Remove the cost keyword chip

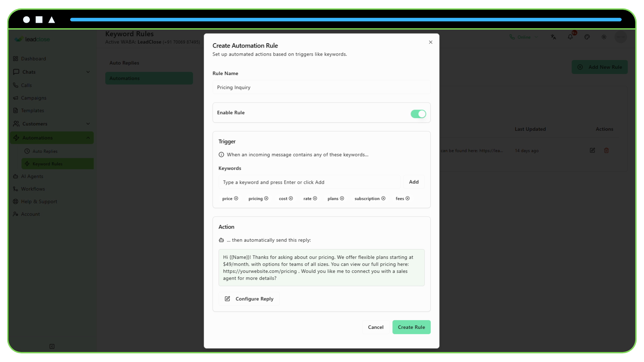291,198
